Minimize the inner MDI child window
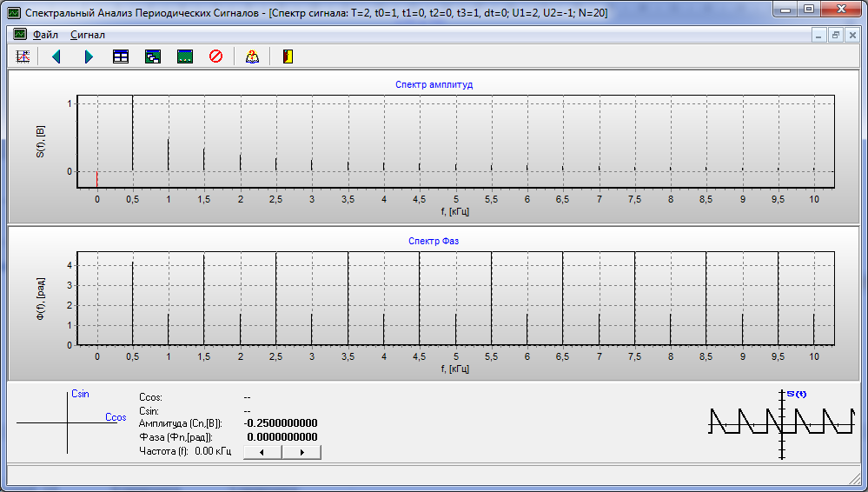Viewport: 868px width, 492px height. (819, 35)
